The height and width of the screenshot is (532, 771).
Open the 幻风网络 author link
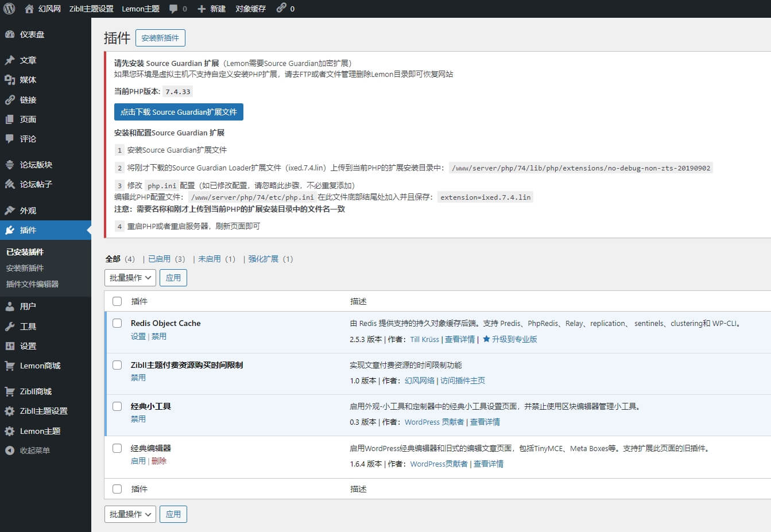[x=420, y=380]
